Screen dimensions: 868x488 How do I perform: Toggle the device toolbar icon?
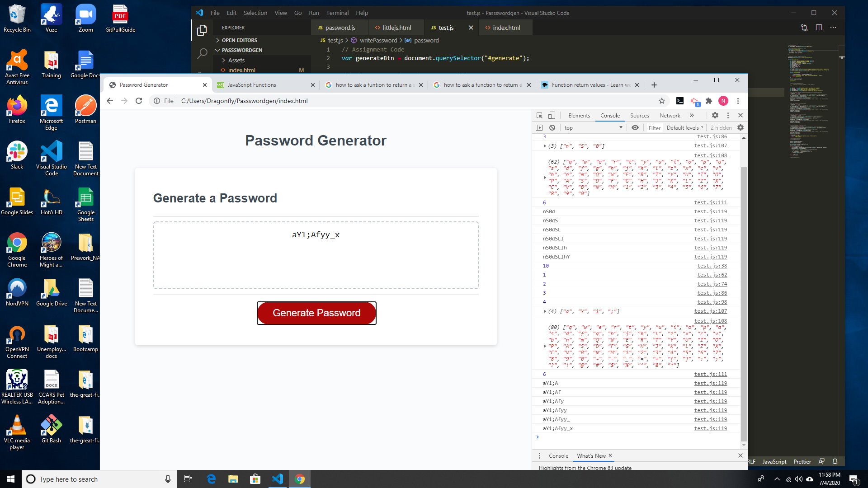point(552,116)
